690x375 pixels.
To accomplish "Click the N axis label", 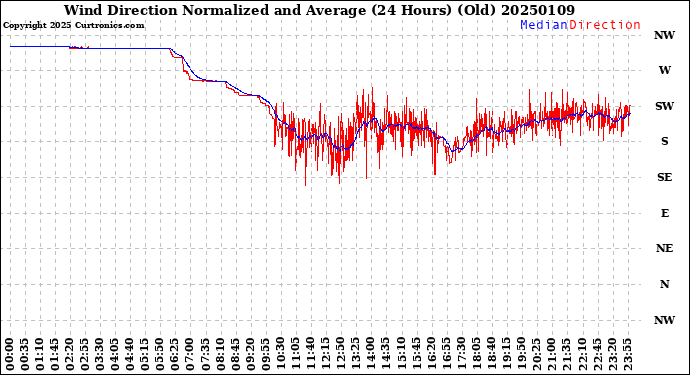I will 664,284.
